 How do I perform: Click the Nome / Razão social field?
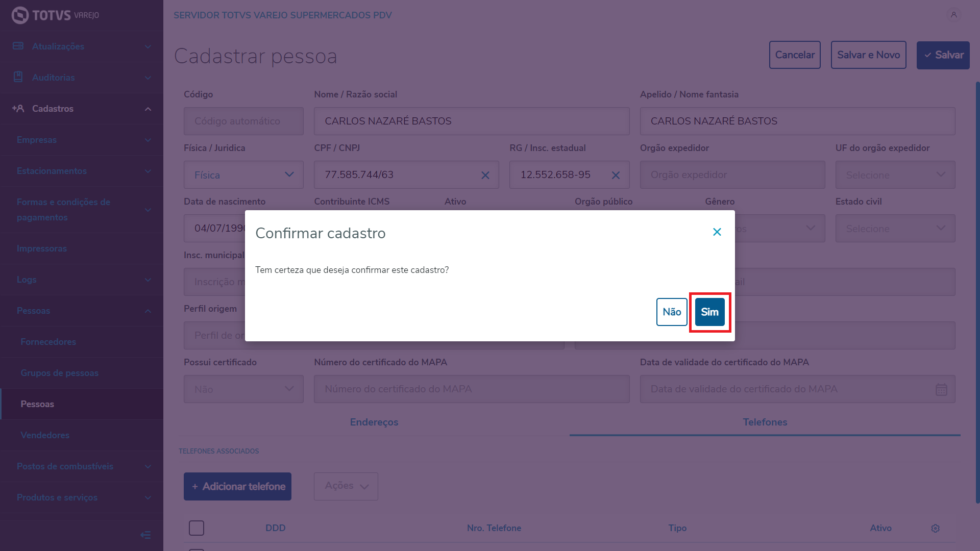[x=471, y=121]
